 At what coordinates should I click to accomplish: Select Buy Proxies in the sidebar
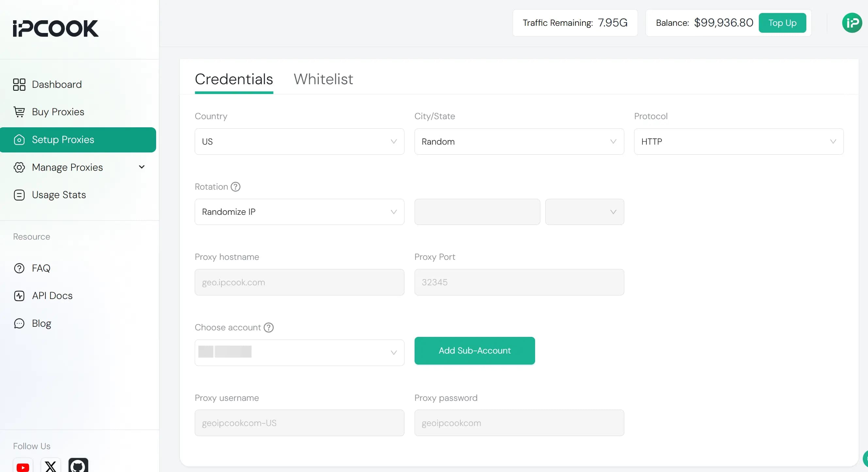point(57,112)
